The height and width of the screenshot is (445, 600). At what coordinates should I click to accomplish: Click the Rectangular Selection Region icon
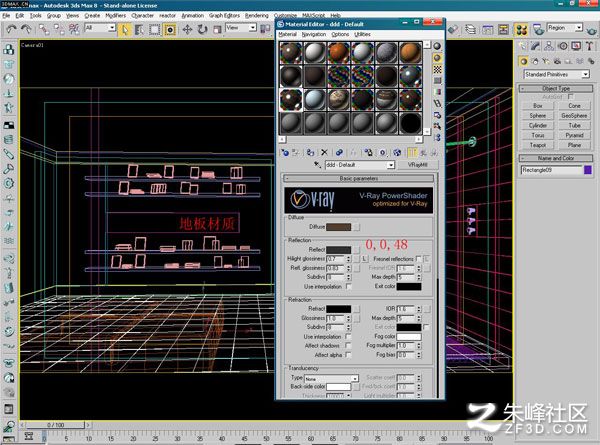(x=154, y=29)
